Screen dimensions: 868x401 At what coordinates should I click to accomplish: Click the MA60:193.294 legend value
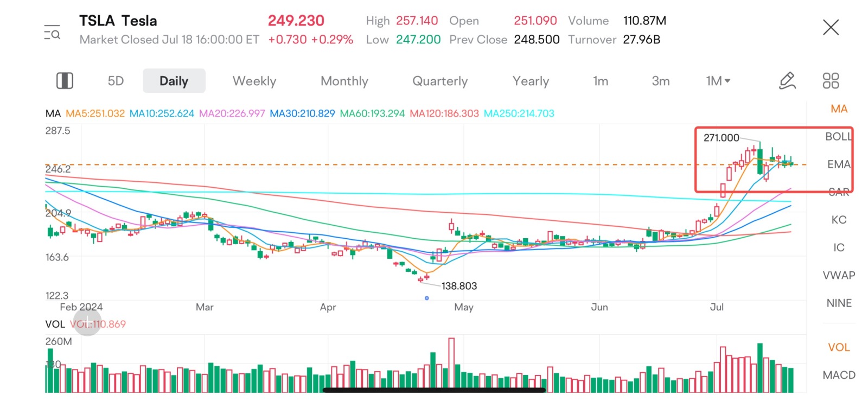point(372,113)
